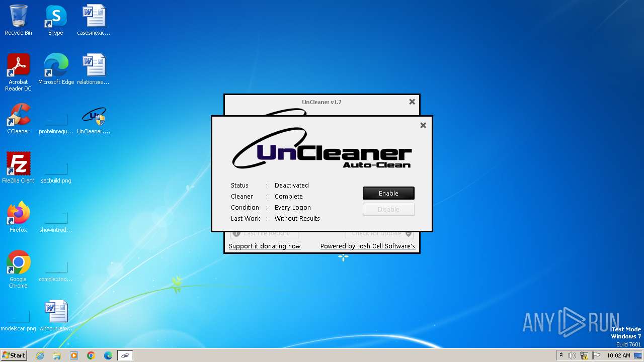
Task: Open the volume speaker tray icon
Action: click(x=572, y=355)
